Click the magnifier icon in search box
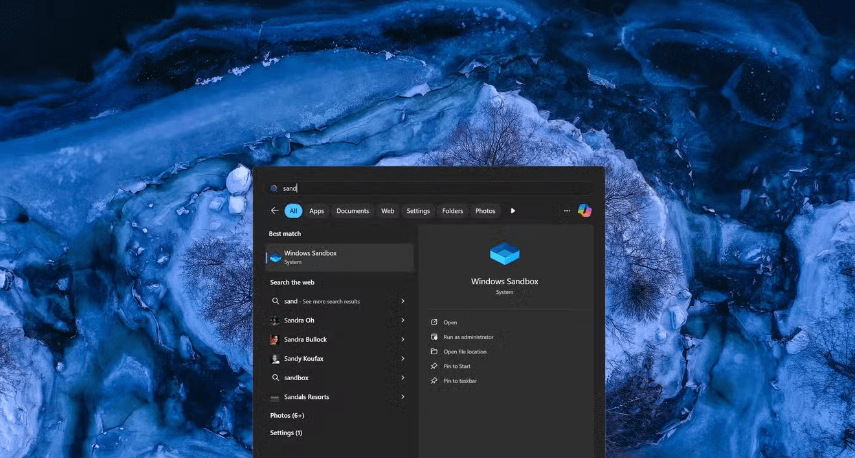855x458 pixels. 274,189
